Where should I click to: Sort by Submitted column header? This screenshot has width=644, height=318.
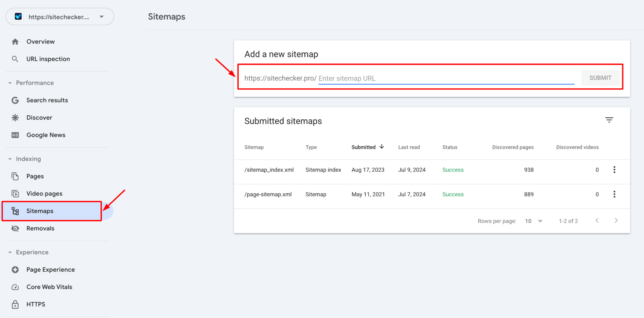[363, 147]
